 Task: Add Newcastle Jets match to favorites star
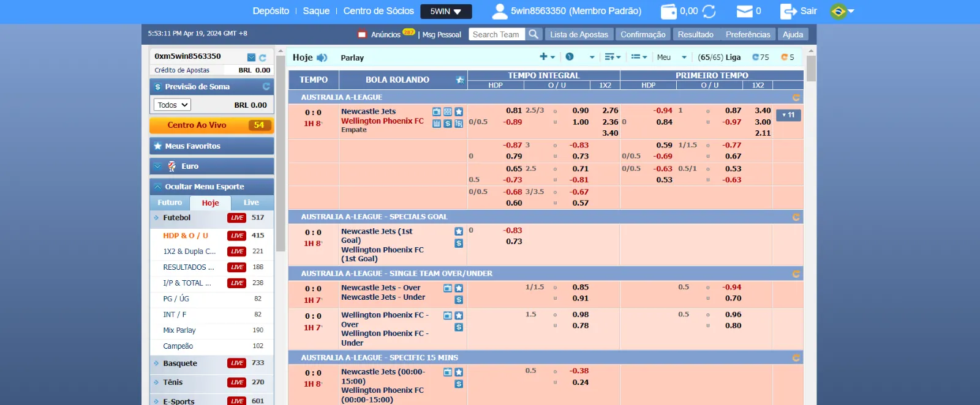click(459, 112)
